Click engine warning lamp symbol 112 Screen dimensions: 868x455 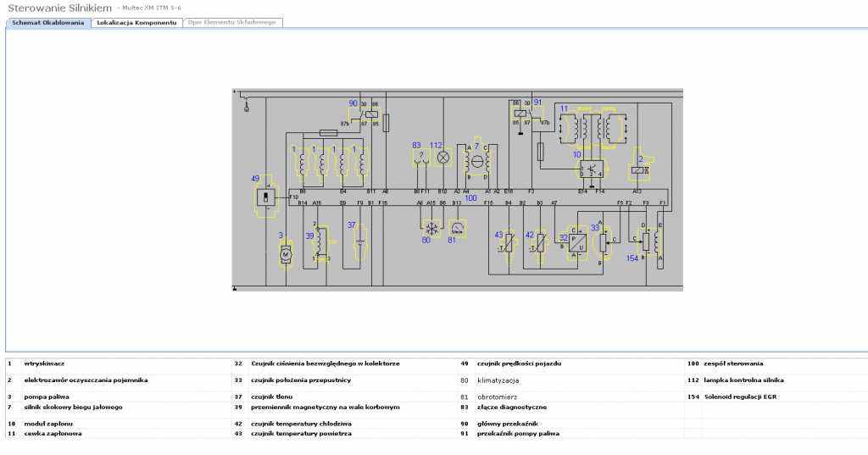442,157
